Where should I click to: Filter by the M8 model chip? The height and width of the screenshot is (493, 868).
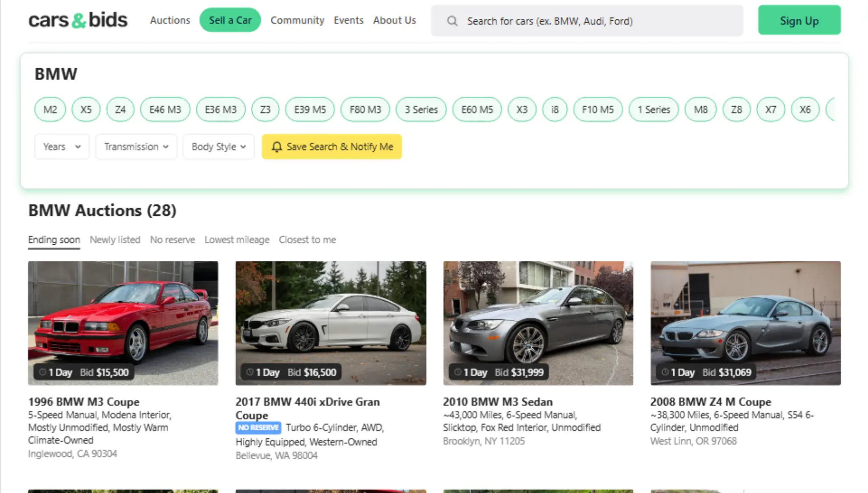(701, 109)
